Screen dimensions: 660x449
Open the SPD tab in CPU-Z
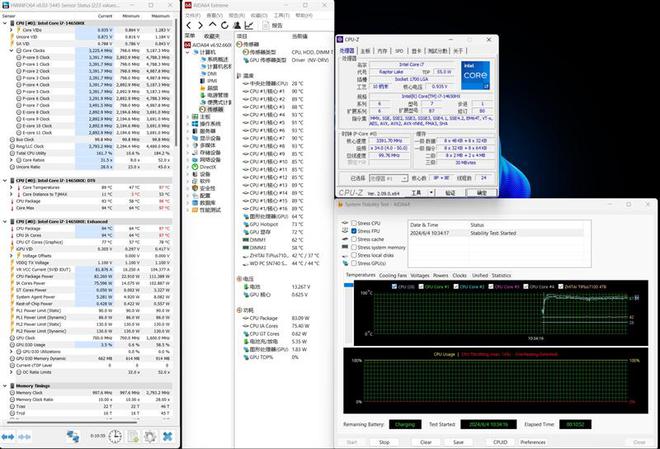pos(399,50)
